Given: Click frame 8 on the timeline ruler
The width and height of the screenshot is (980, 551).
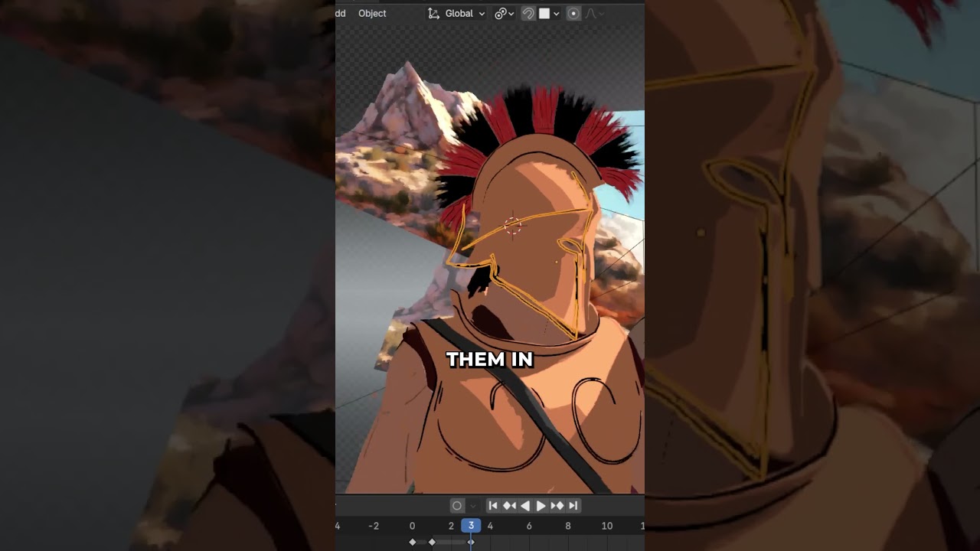Looking at the screenshot, I should point(568,526).
